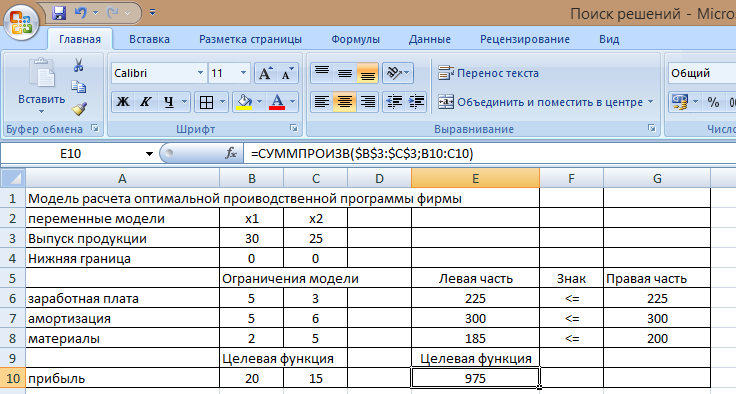
Task: Click the formula bar with СУММПРОИЗВ formula
Action: click(x=490, y=154)
